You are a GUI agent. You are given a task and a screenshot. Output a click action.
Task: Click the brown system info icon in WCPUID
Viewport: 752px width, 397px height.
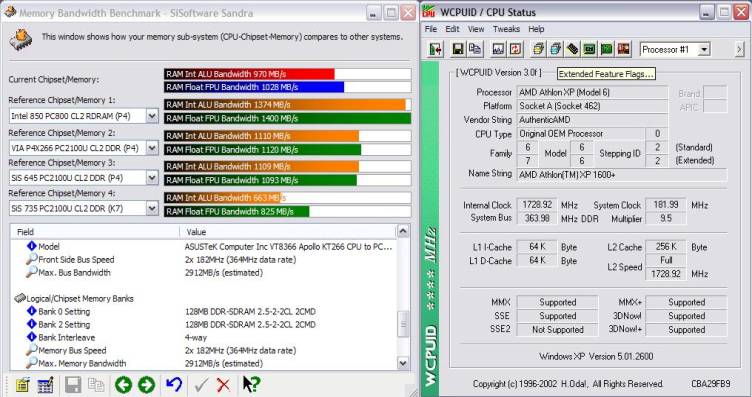623,49
